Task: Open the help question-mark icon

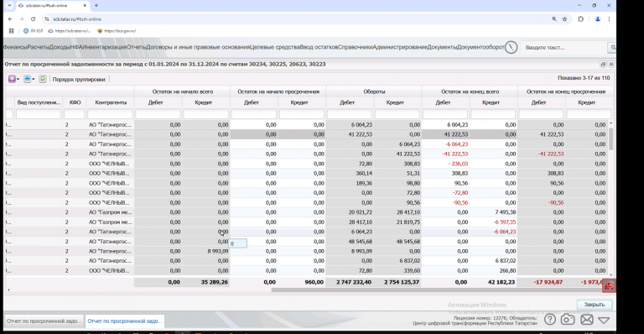Action: point(550,319)
